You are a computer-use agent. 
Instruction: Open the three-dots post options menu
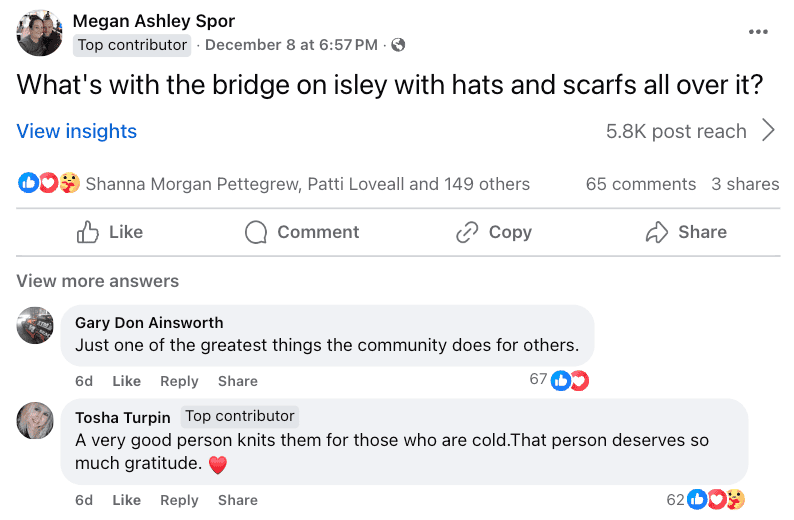click(758, 32)
